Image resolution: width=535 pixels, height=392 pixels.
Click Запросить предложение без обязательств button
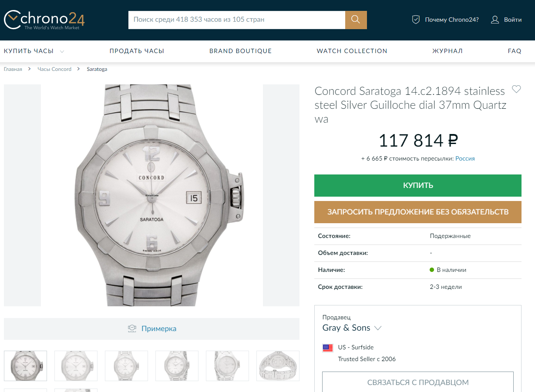418,212
